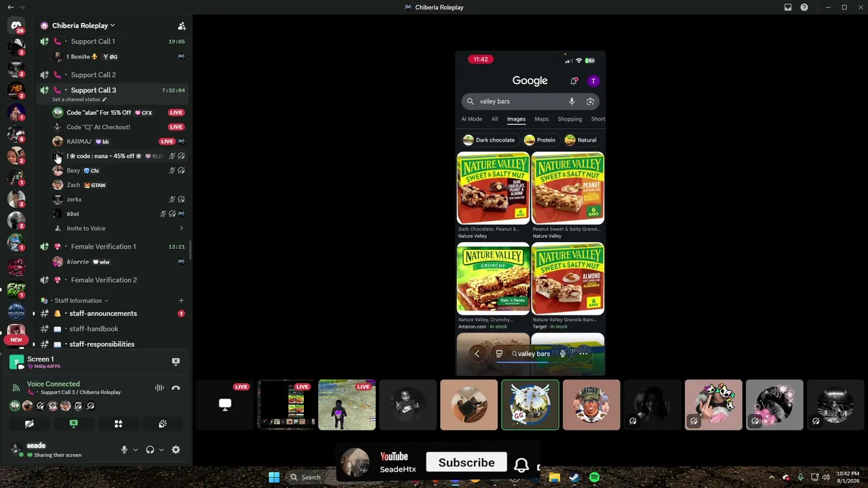
Task: Open Windows Start menu
Action: click(x=274, y=477)
